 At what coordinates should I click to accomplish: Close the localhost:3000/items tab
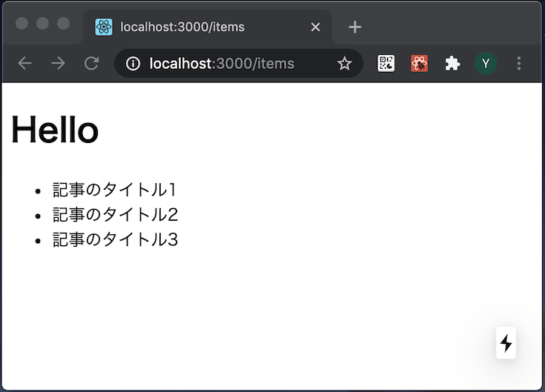tap(315, 27)
